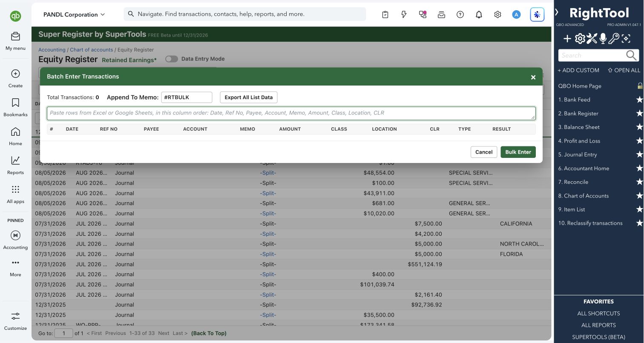Click the RightTool plus icon
The image size is (644, 343).
(567, 39)
